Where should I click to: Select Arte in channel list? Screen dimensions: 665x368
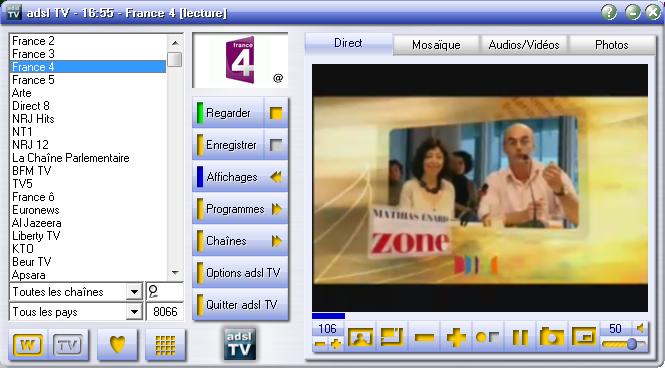point(88,93)
